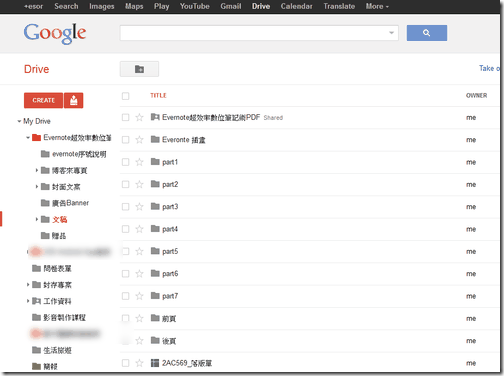Screen dimensions: 504x376
Task: Open the part2 folder by name
Action: (170, 185)
